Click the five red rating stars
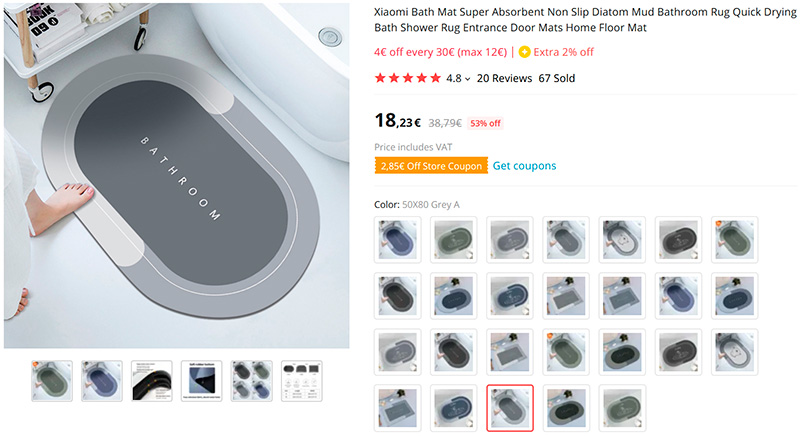Viewport: 800px width, 436px height. coord(407,78)
